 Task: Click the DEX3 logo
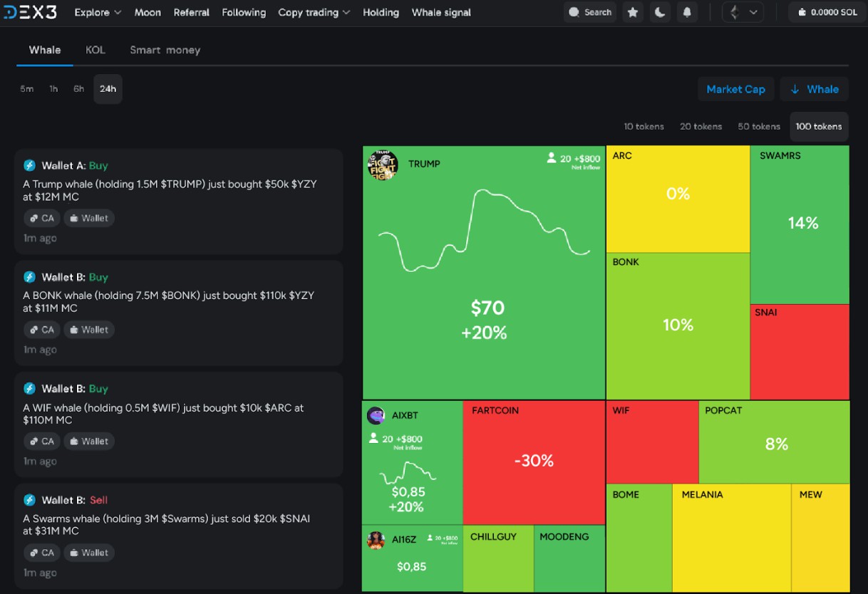point(31,11)
